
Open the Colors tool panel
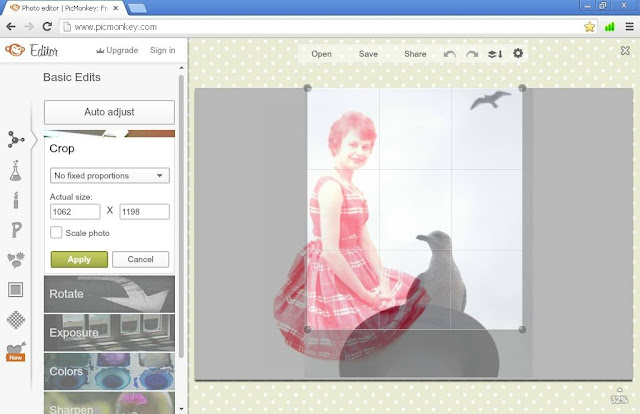point(109,371)
